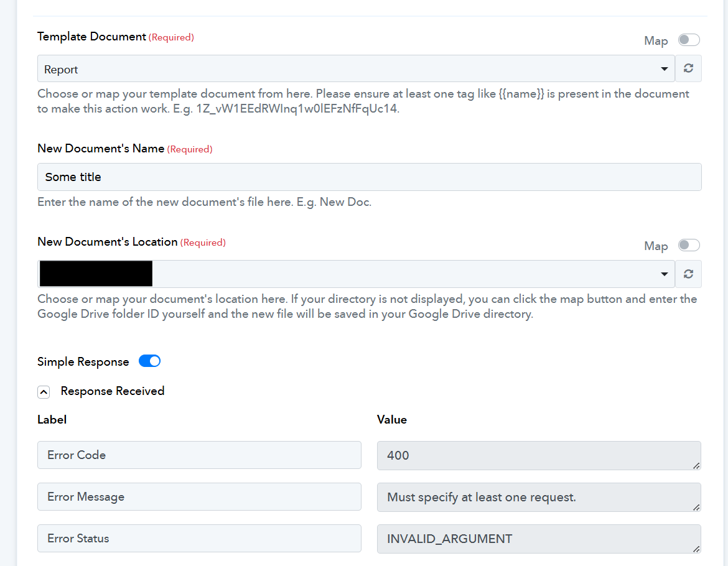Click the 400 value box

539,455
